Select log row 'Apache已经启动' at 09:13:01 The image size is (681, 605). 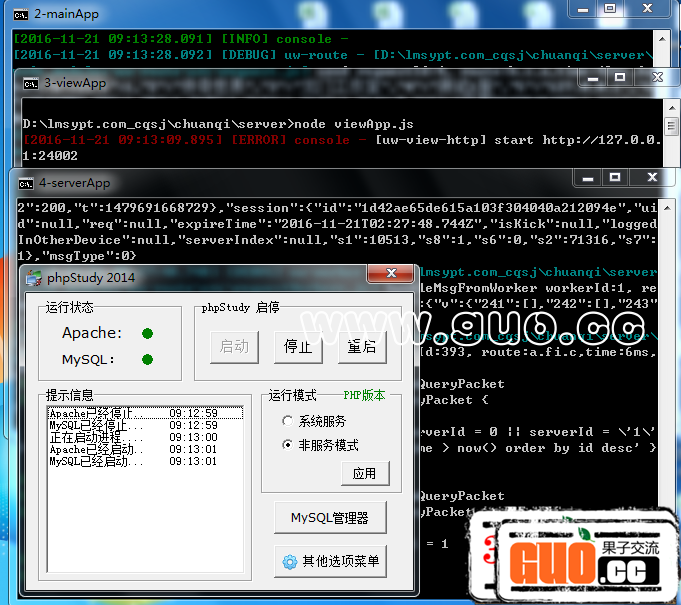(x=145, y=450)
